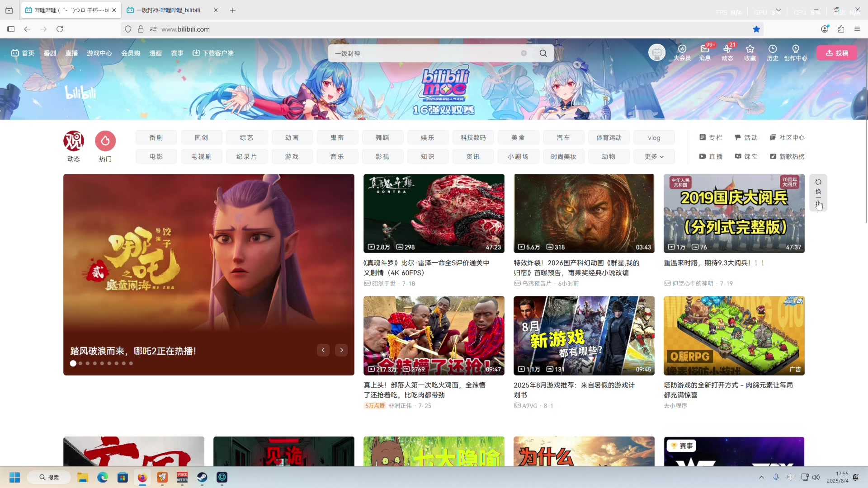This screenshot has height=488, width=868.
Task: Open 课堂 link
Action: [746, 156]
